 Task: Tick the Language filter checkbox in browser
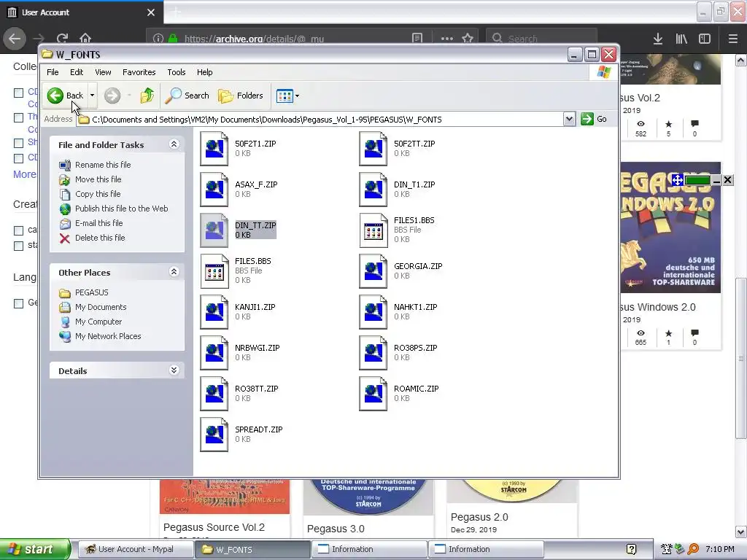point(18,303)
